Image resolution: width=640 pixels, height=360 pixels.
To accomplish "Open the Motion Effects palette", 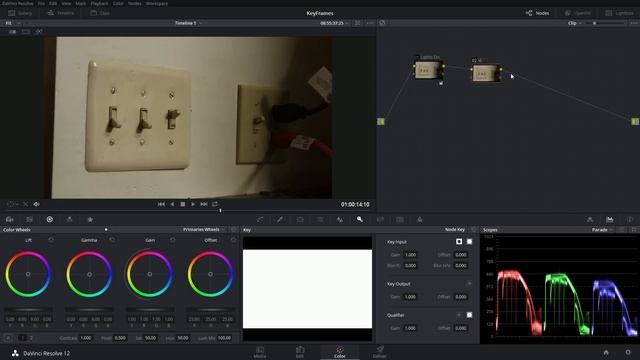I will point(90,220).
